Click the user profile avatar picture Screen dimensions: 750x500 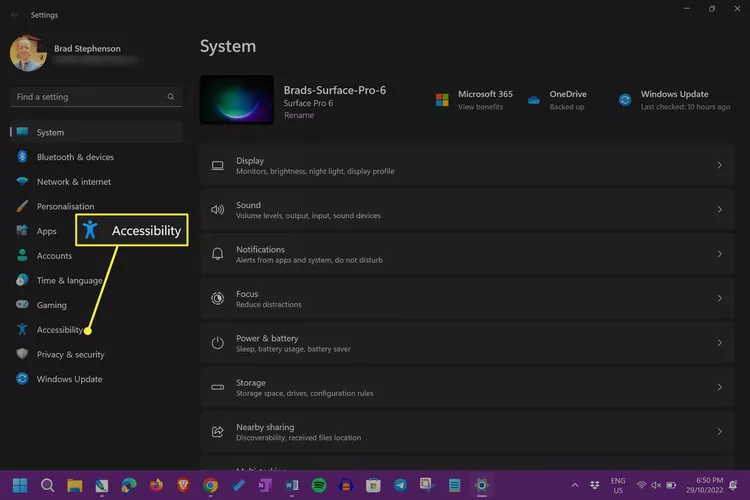coord(28,53)
